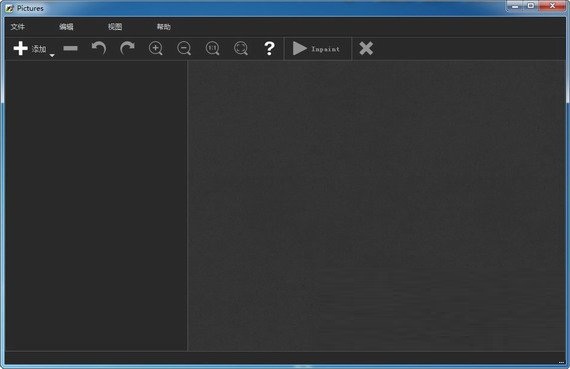The width and height of the screenshot is (570, 369).
Task: Click the minus Remove icon
Action: tap(70, 48)
